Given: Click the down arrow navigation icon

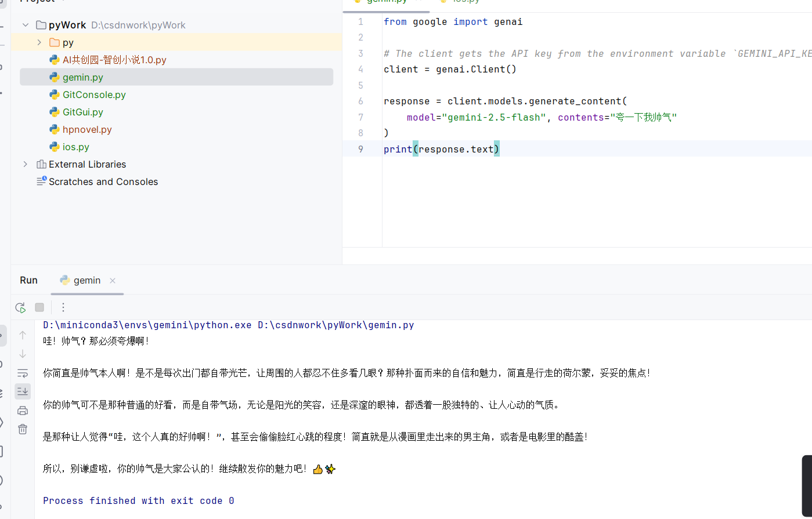Looking at the screenshot, I should pos(22,353).
